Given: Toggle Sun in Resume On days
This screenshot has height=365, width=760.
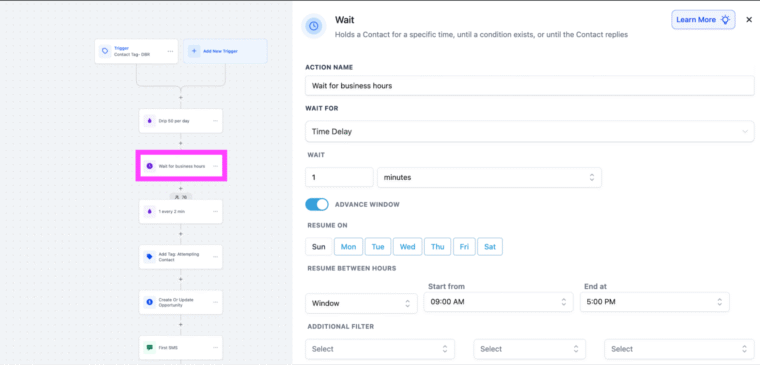Looking at the screenshot, I should tap(318, 247).
